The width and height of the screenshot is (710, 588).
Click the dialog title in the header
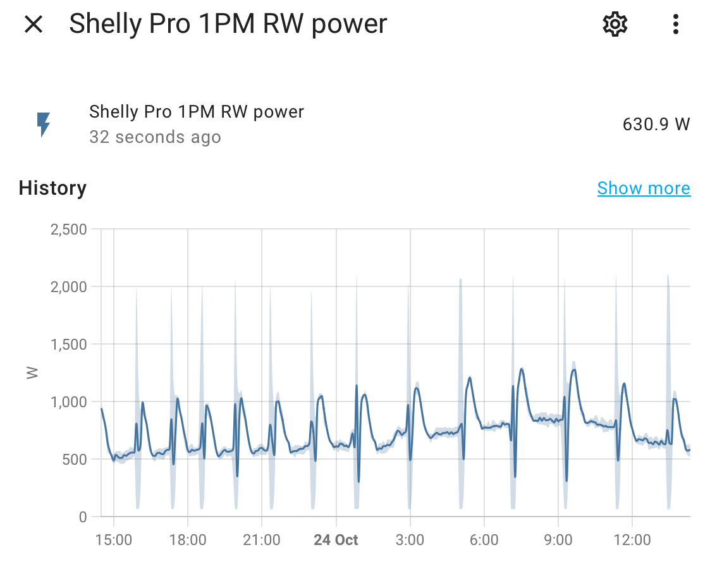point(228,25)
